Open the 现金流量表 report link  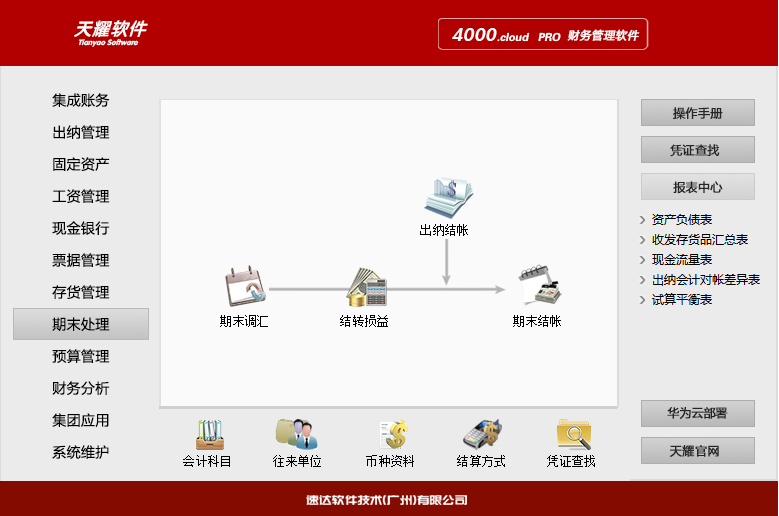click(682, 259)
